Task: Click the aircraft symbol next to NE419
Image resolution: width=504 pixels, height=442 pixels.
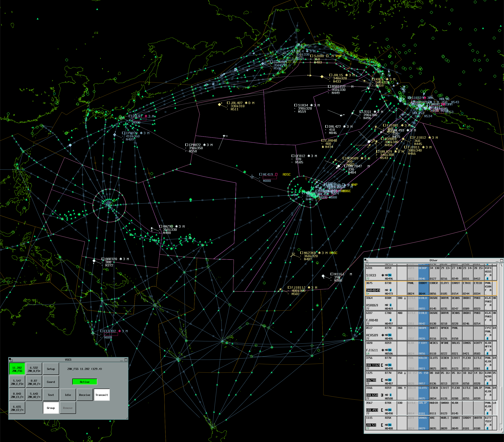Action: click(x=252, y=177)
